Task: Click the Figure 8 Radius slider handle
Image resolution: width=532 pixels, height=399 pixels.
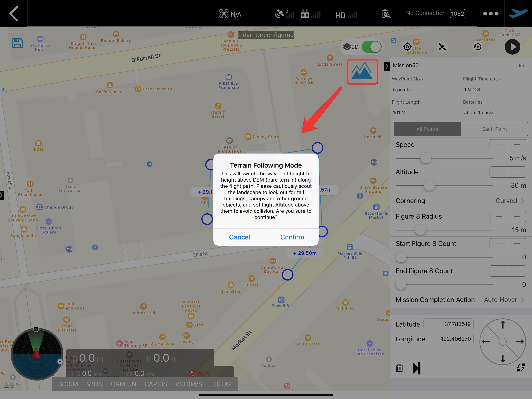Action: click(x=420, y=230)
